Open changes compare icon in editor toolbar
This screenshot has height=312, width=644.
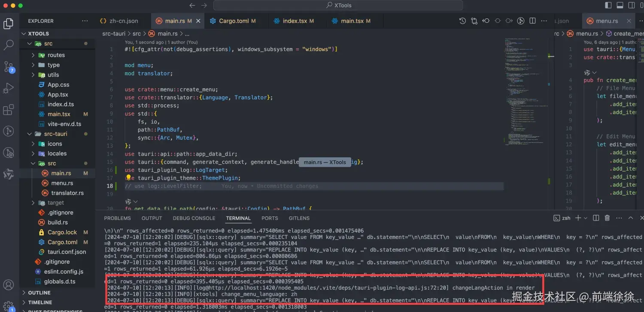click(x=474, y=21)
